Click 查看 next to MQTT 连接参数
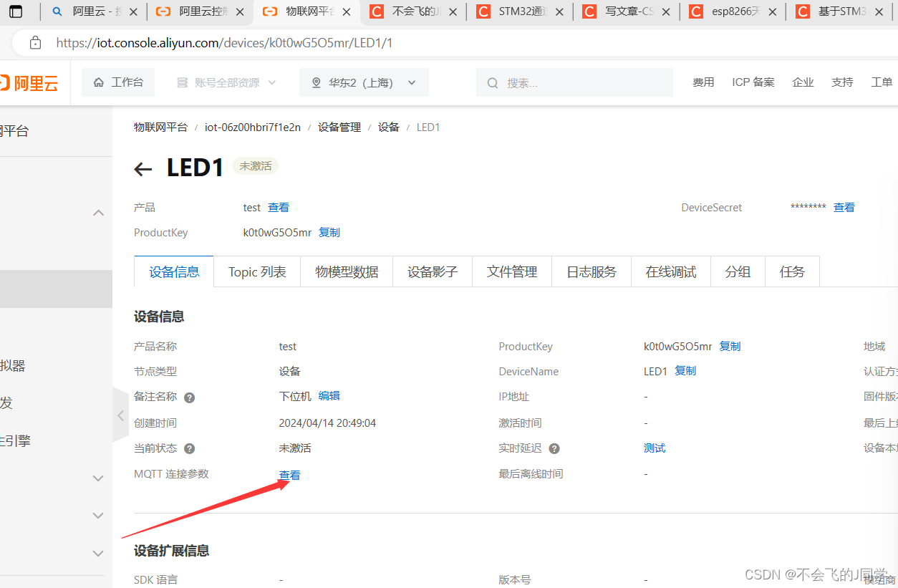 289,473
